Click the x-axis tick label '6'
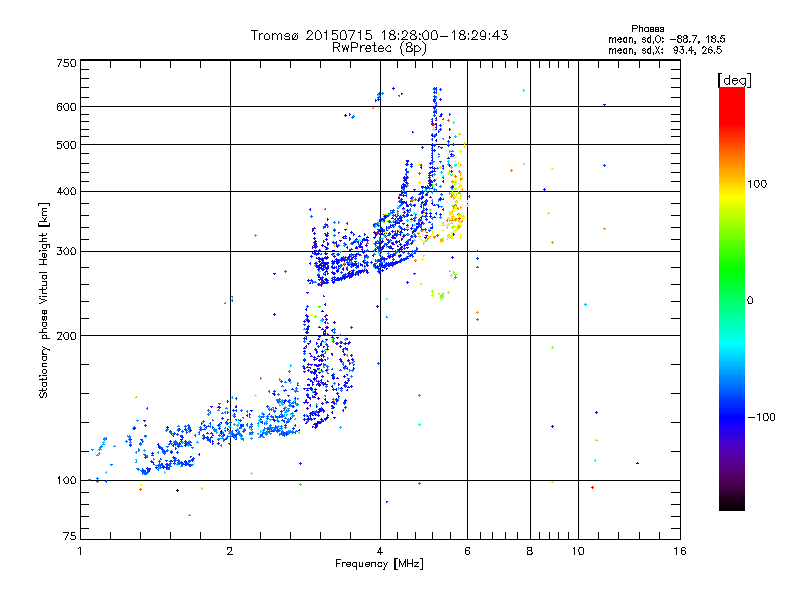The image size is (800, 600). [467, 551]
